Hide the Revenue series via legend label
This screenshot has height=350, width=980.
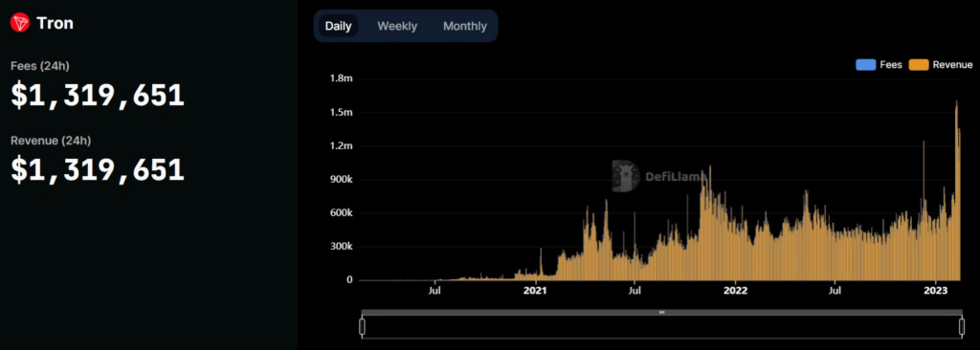coord(952,65)
